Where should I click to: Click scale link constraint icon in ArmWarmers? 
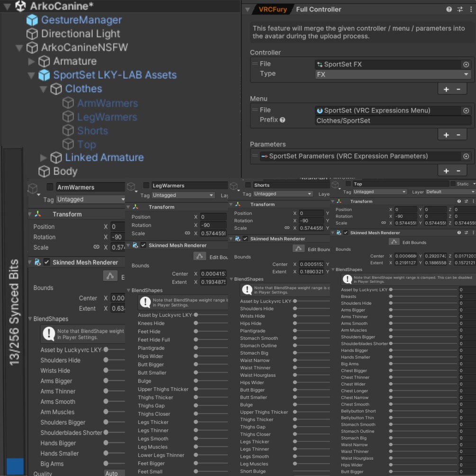pyautogui.click(x=96, y=247)
